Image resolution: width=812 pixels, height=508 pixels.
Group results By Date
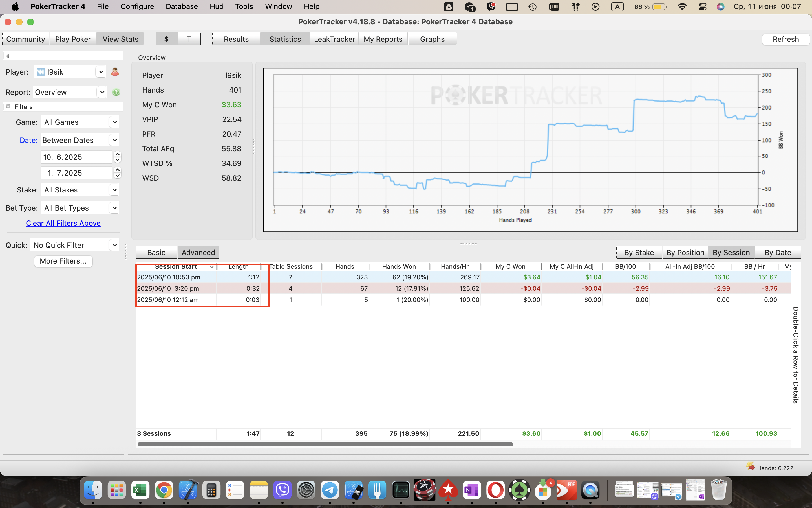(777, 252)
